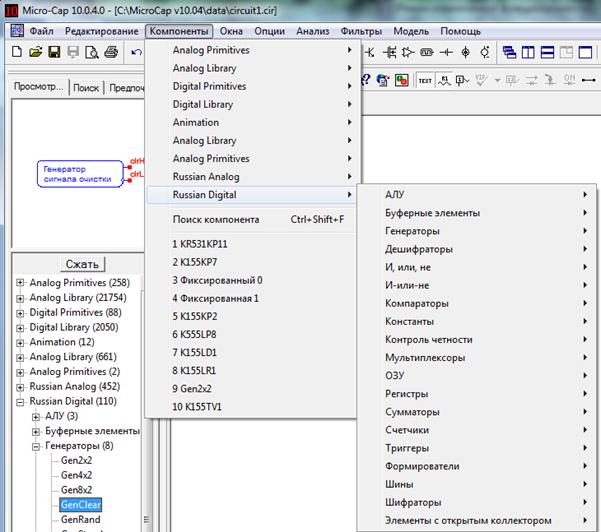Expand Russian Analog (452) tree node
Image resolution: width=601 pixels, height=532 pixels.
(20, 387)
